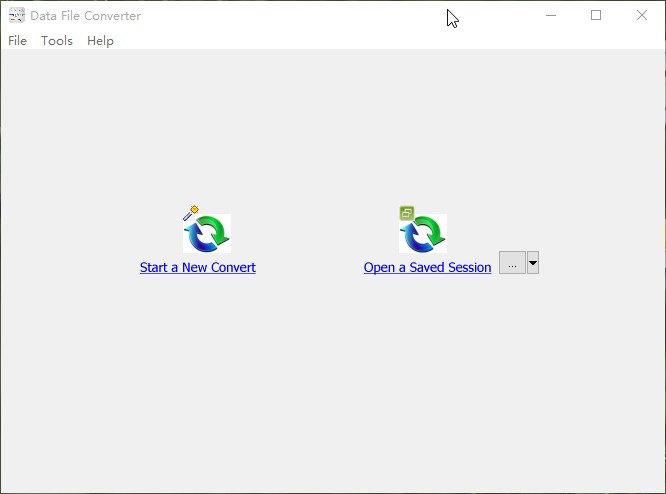The image size is (666, 494).
Task: Open the Help menu
Action: tap(100, 41)
